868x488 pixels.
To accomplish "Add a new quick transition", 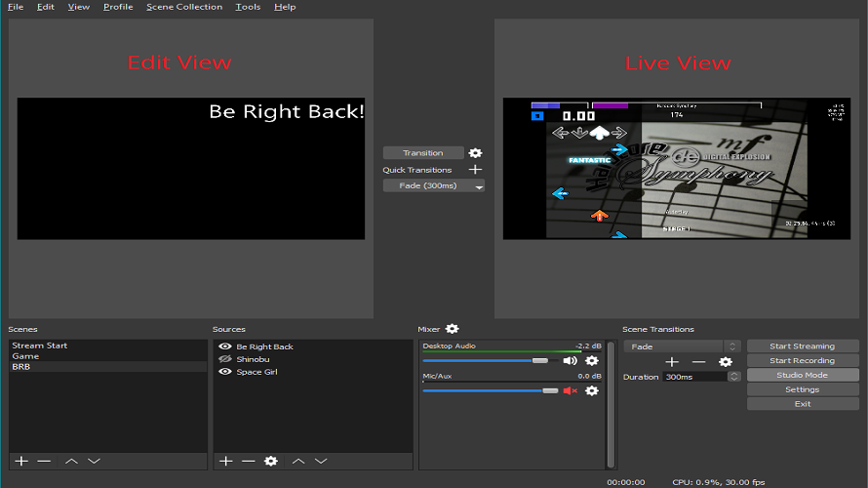I will pos(475,170).
